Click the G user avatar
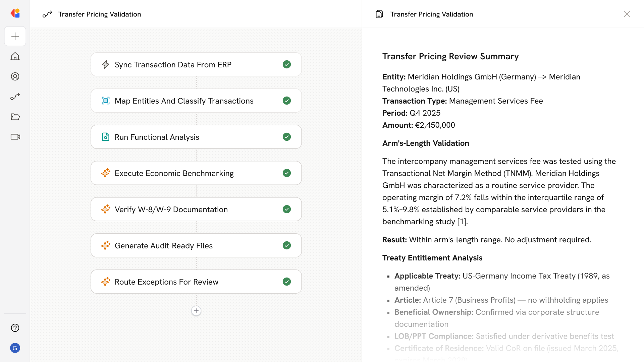The image size is (644, 362). tap(15, 348)
